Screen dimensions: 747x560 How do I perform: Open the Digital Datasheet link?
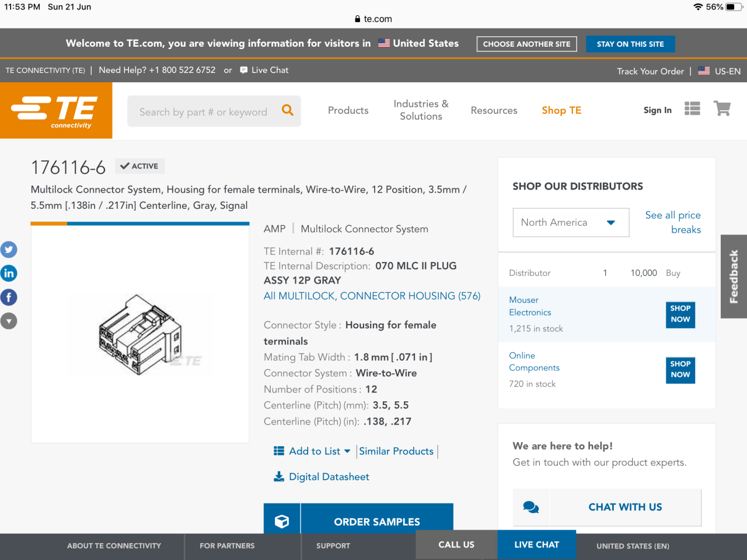coord(329,477)
